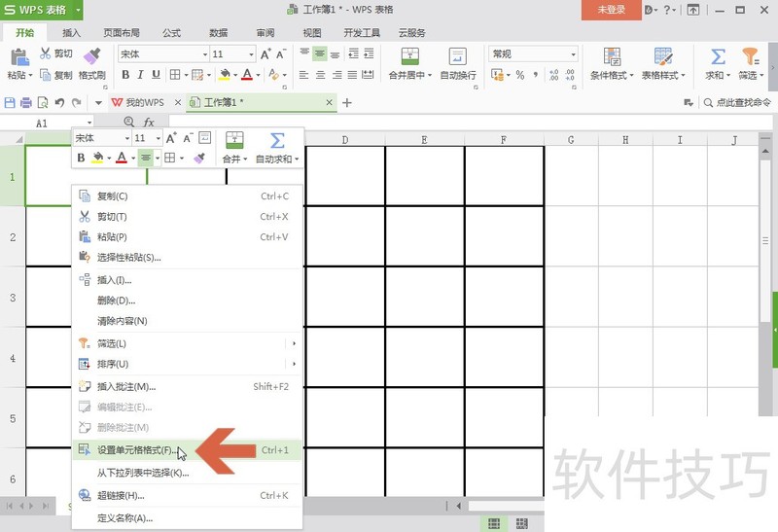Open Conditional Formatting (条件格式) menu
This screenshot has width=778, height=532.
[612, 63]
